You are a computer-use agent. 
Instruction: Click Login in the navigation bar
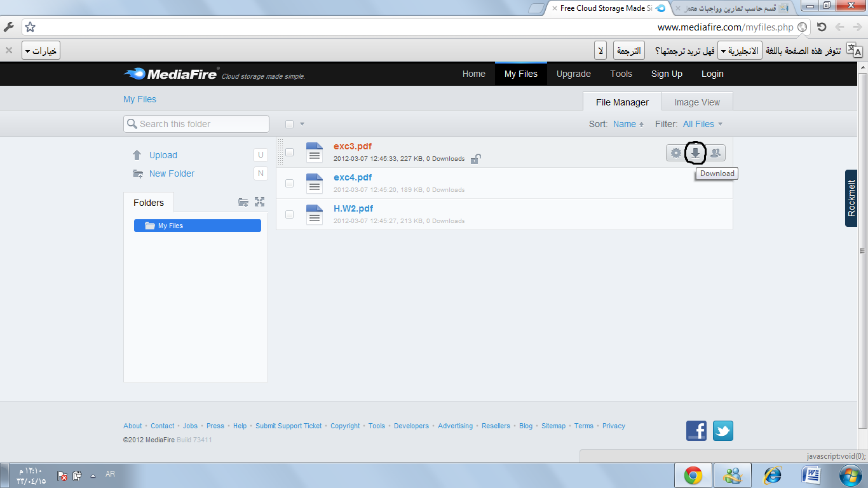click(x=712, y=74)
